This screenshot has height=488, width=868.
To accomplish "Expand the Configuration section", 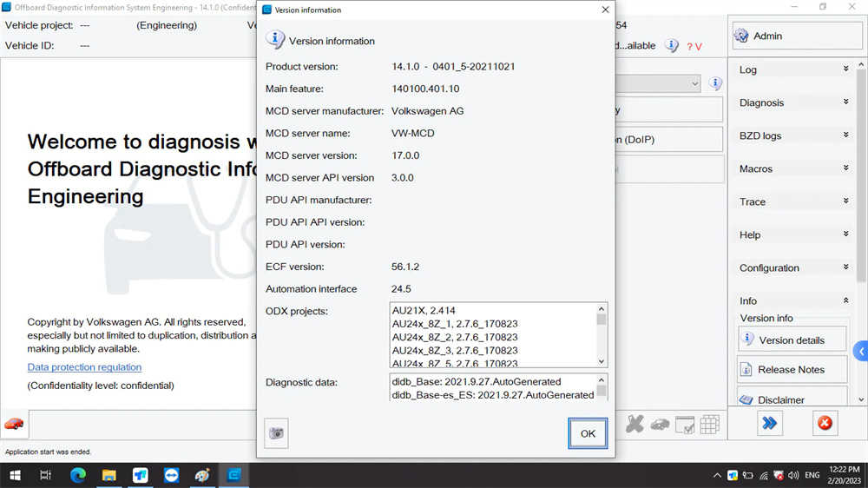I will coord(793,267).
